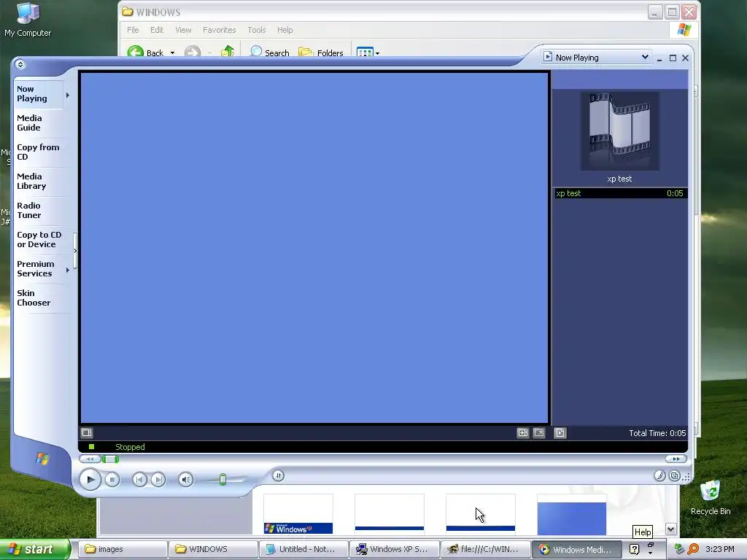
Task: Collapse the taskbar side panel handle
Action: pyautogui.click(x=75, y=251)
